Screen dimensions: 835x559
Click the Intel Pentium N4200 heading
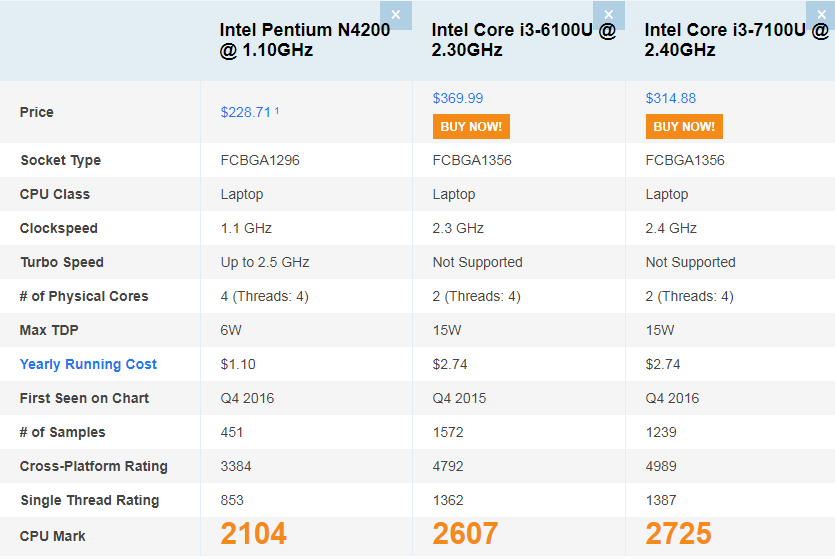point(305,39)
